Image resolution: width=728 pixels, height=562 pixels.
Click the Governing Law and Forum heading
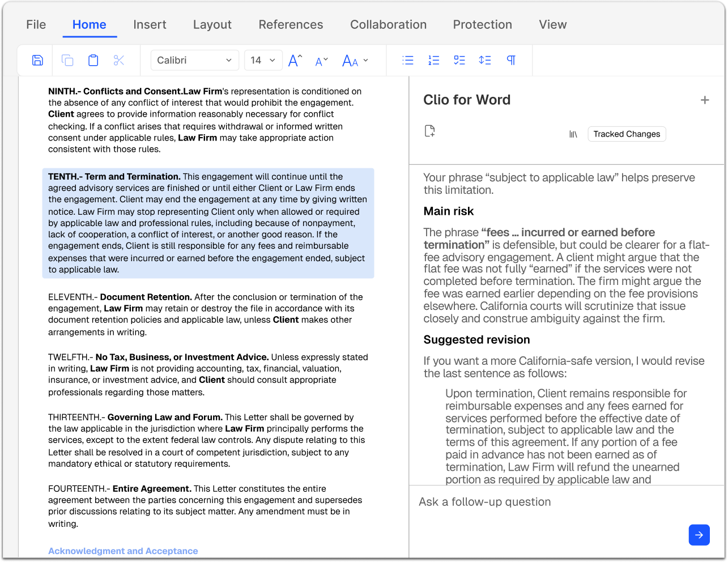tap(165, 417)
